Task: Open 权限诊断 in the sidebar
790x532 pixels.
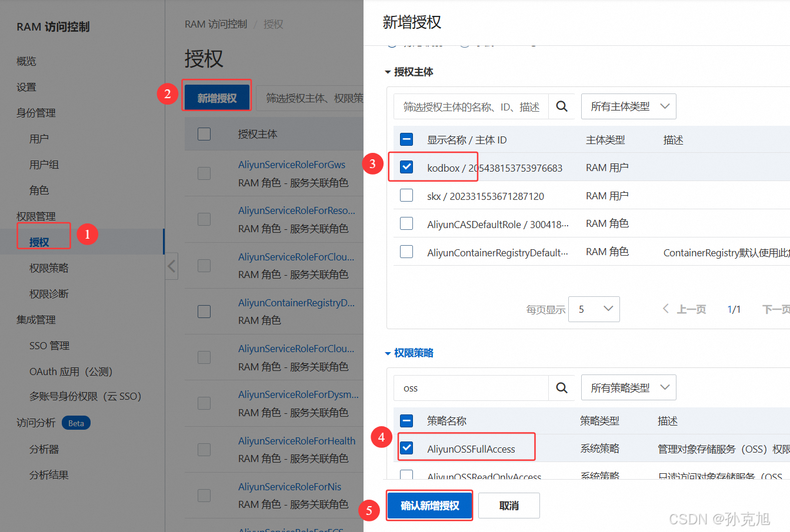Action: [49, 294]
